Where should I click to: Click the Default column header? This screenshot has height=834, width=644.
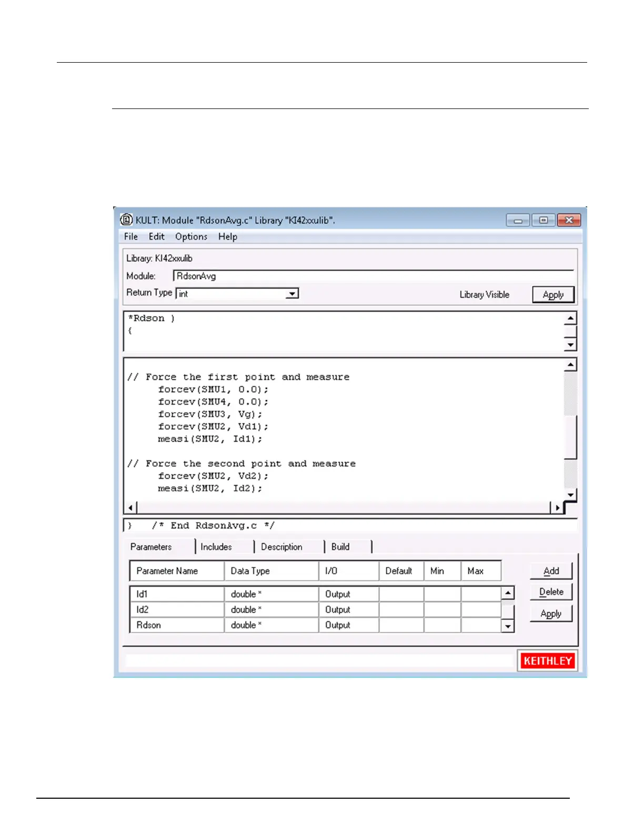point(401,571)
